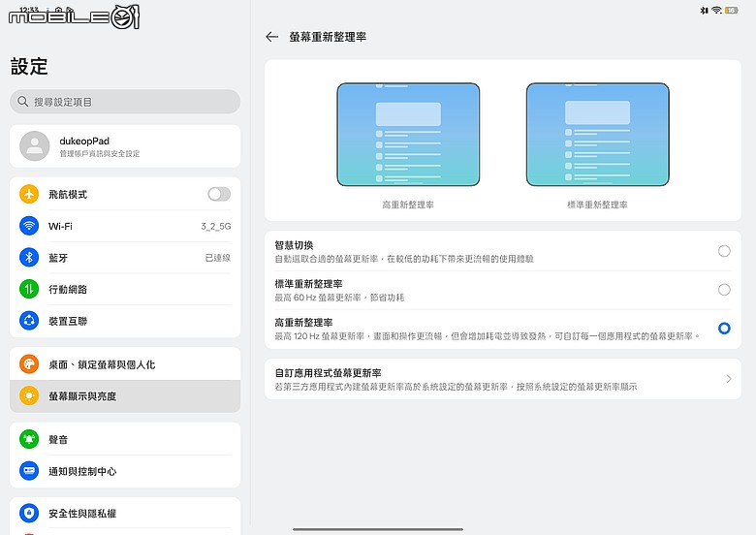
Task: Click the 標準重新整理率 caption under preview
Action: (597, 205)
